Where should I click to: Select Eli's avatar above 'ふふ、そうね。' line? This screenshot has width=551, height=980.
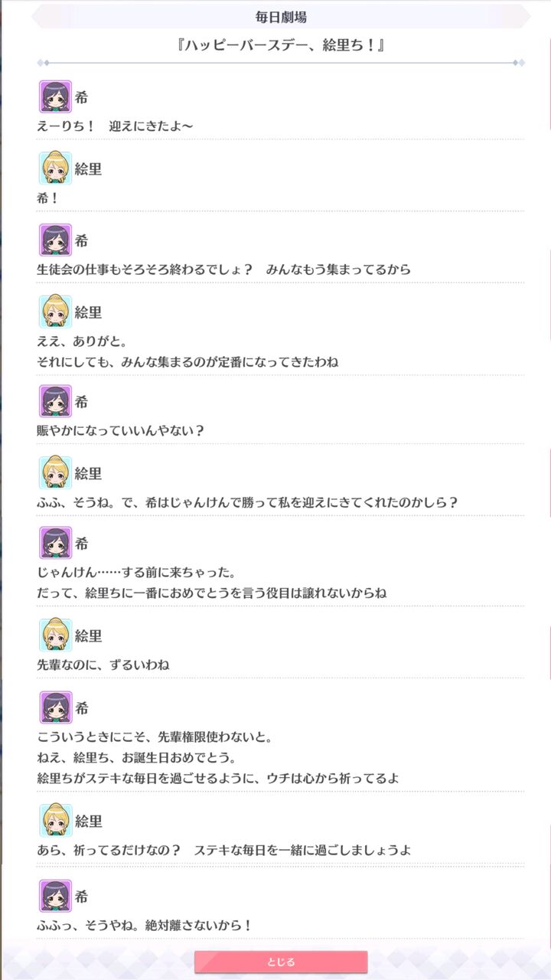(55, 473)
